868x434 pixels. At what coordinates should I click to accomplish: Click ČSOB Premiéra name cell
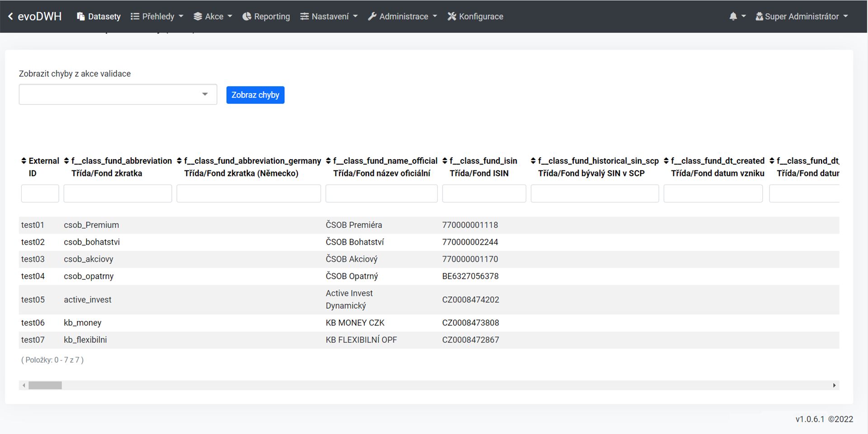[x=354, y=225]
